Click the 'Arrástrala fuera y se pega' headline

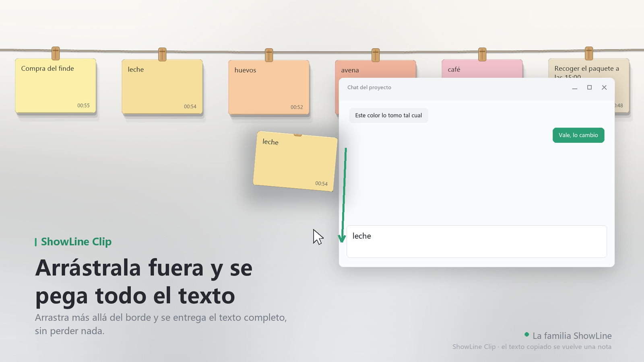pos(144,282)
